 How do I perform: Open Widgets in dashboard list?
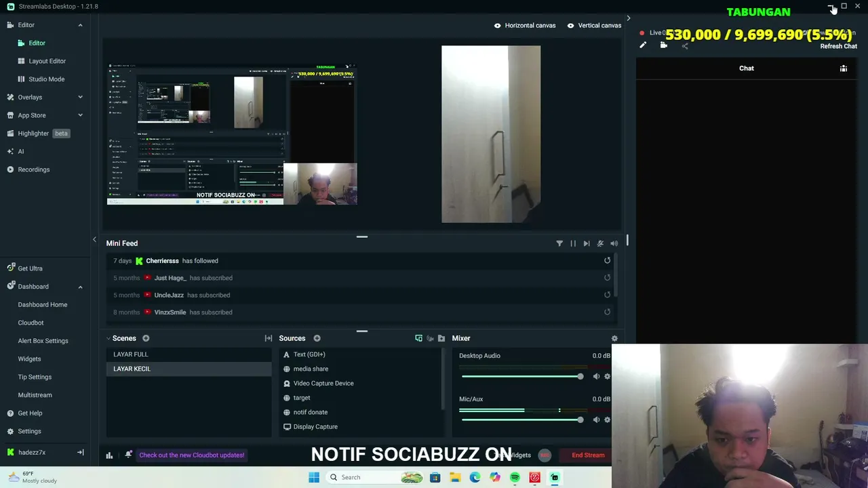[x=29, y=359]
